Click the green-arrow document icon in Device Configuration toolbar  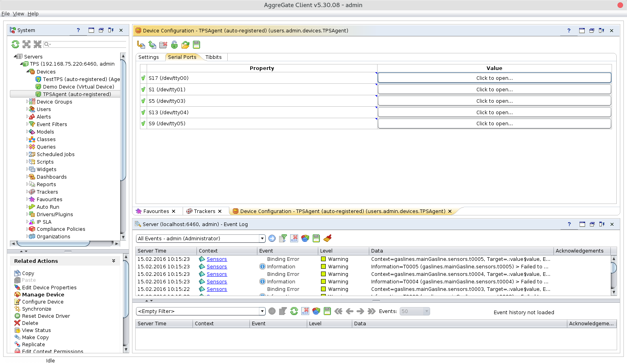152,45
